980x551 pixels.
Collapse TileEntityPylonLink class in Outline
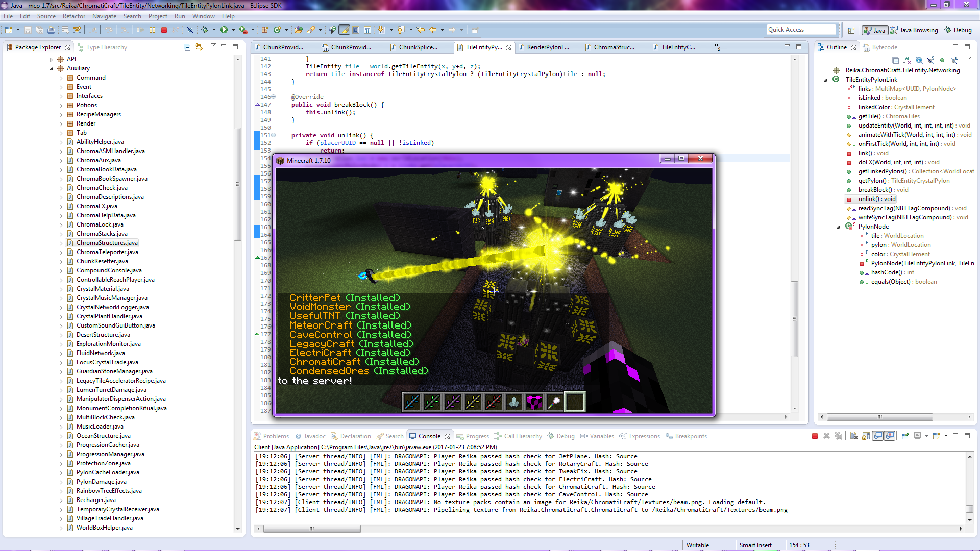tap(825, 80)
